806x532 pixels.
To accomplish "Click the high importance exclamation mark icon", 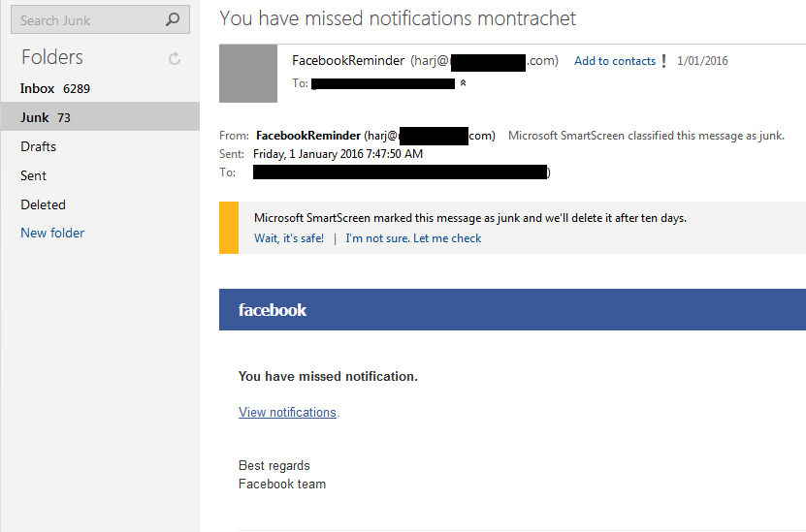I will click(x=664, y=61).
